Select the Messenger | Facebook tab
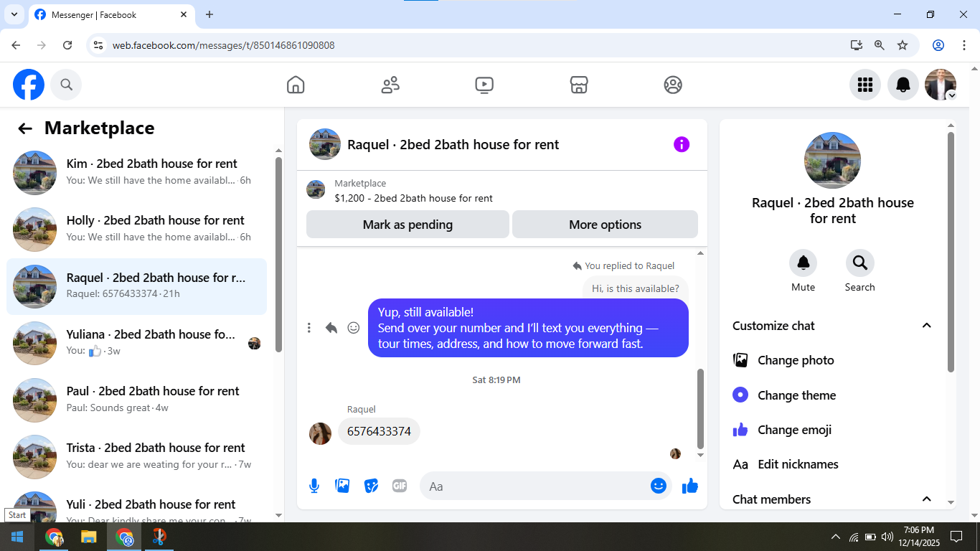This screenshot has width=980, height=551. (111, 14)
